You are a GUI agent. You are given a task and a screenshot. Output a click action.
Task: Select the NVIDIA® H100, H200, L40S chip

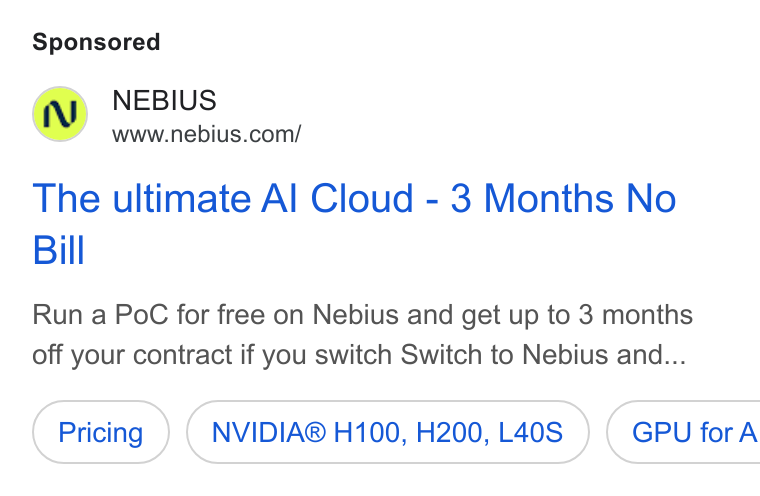click(388, 432)
